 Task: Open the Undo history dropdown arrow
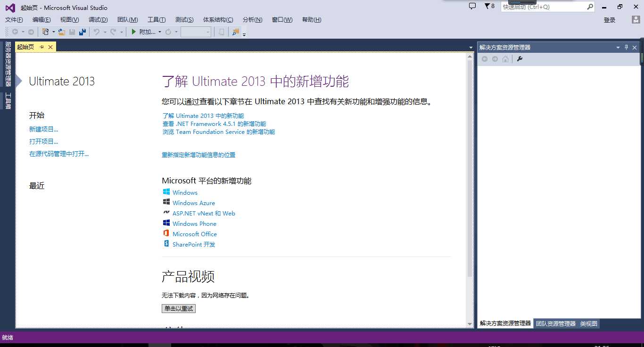point(105,32)
